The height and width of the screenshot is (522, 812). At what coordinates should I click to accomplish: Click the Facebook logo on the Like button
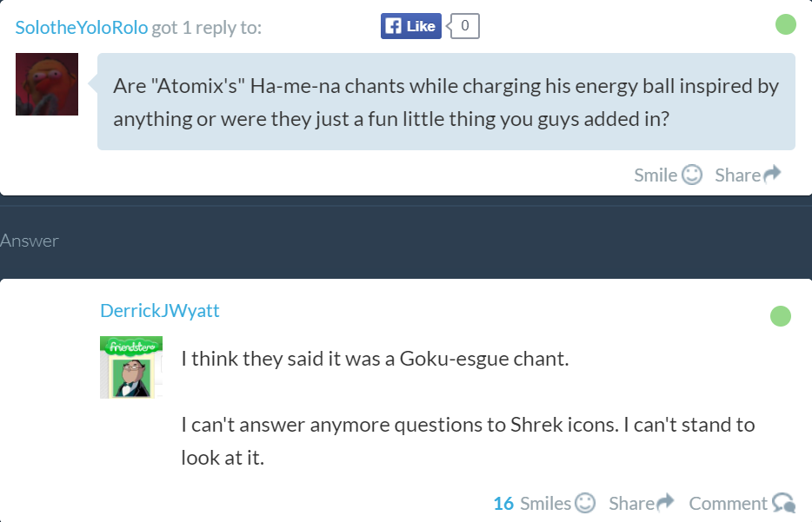393,26
